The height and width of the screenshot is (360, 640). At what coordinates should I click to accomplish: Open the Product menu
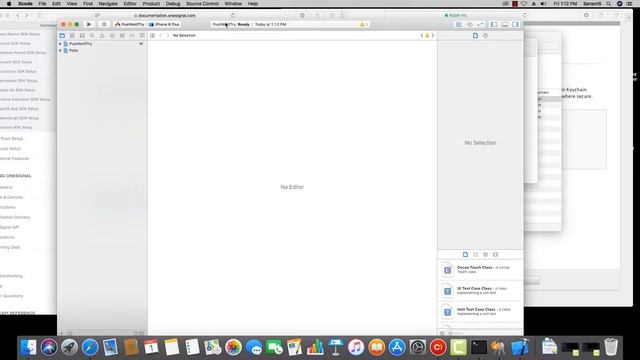coord(151,4)
